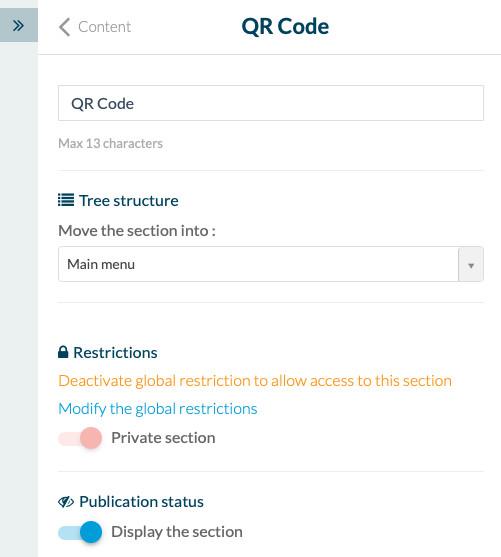Click the Restrictions padlock icon
501x557 pixels.
pyautogui.click(x=63, y=352)
